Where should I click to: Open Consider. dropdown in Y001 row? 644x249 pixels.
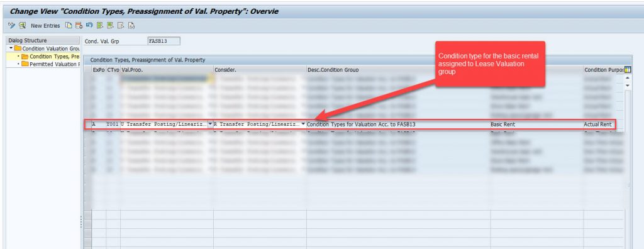click(x=303, y=124)
